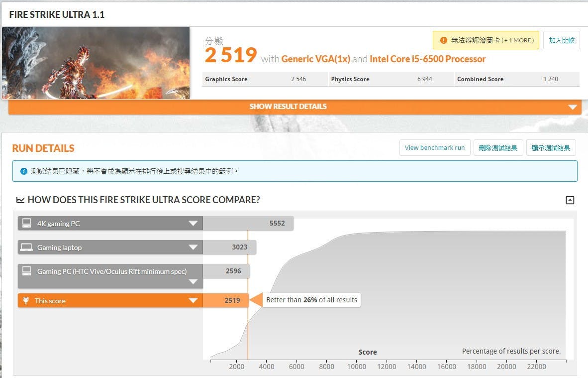Click the desktop PC icon for 4K gaming PC
The image size is (588, 378).
pos(27,223)
